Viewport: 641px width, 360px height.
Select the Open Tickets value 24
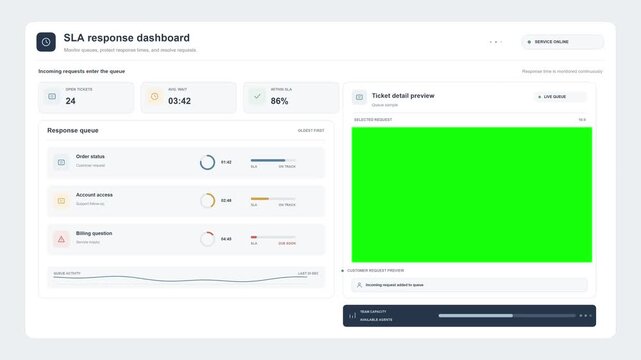tap(70, 101)
